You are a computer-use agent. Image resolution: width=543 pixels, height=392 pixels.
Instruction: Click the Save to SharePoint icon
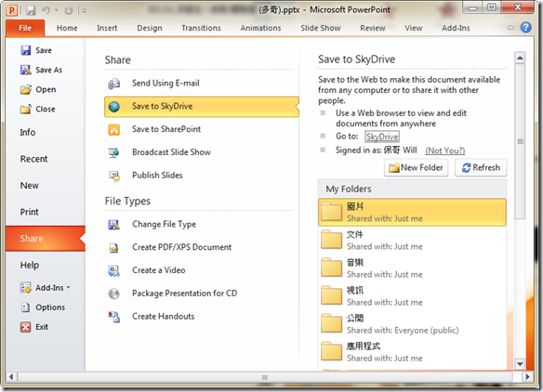coord(114,130)
